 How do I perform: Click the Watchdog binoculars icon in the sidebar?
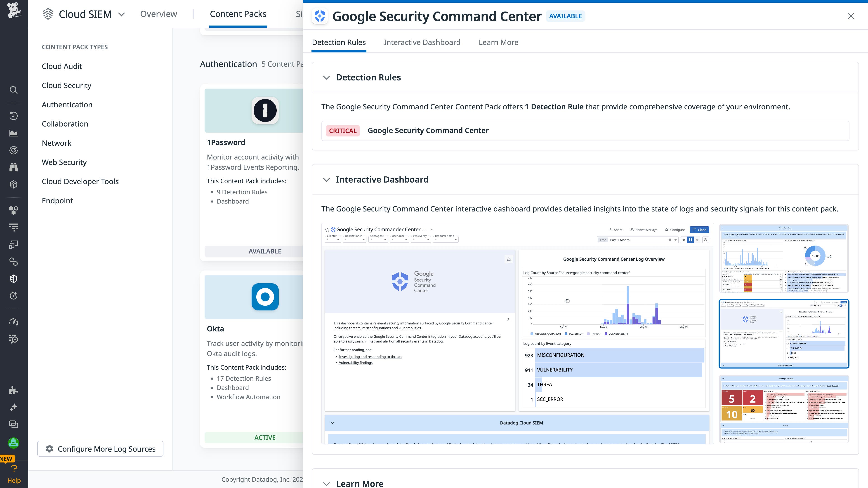point(14,167)
